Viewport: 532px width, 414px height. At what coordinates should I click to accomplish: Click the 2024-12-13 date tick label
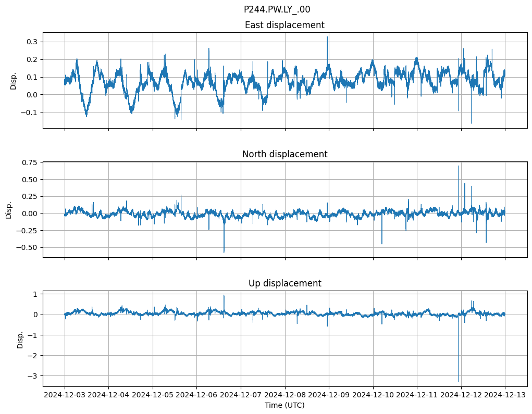click(504, 395)
